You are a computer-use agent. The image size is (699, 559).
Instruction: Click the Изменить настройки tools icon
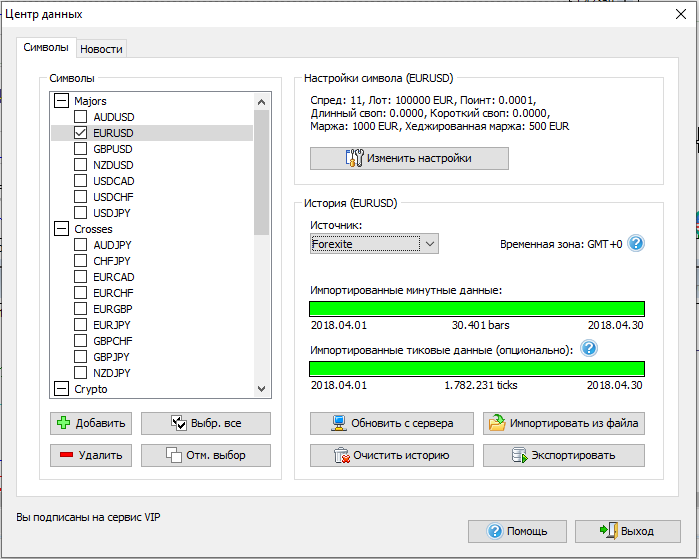(x=353, y=159)
